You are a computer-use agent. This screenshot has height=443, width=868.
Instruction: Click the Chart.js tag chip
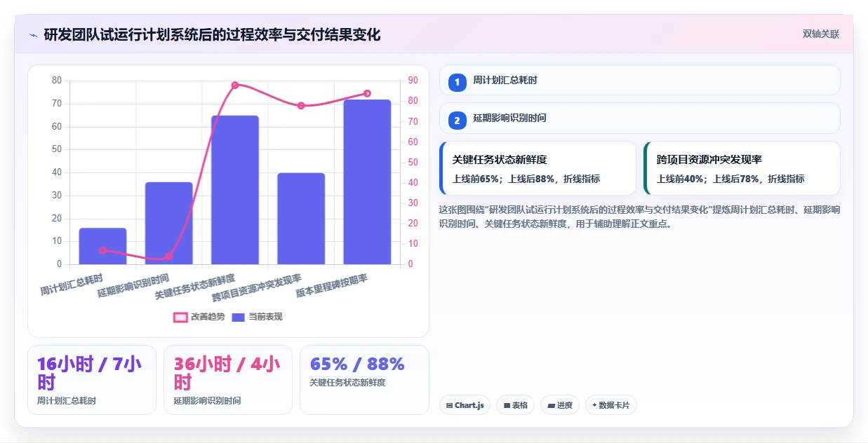click(465, 405)
